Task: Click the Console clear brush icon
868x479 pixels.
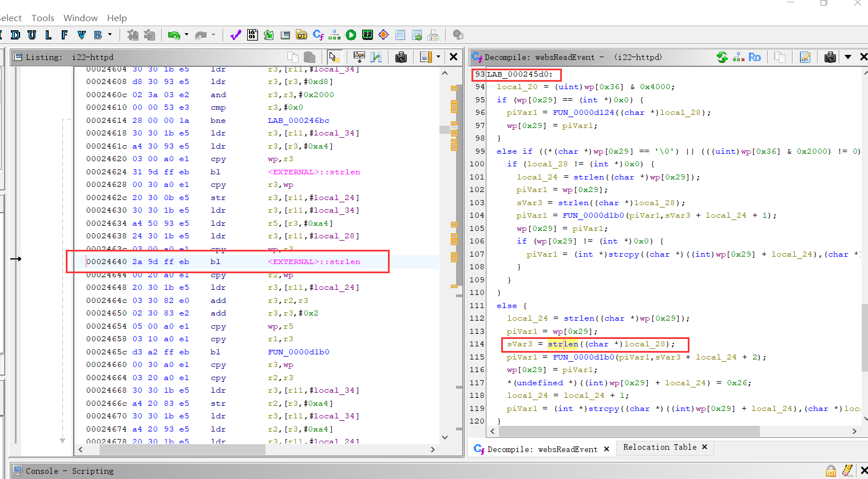Action: coord(847,471)
